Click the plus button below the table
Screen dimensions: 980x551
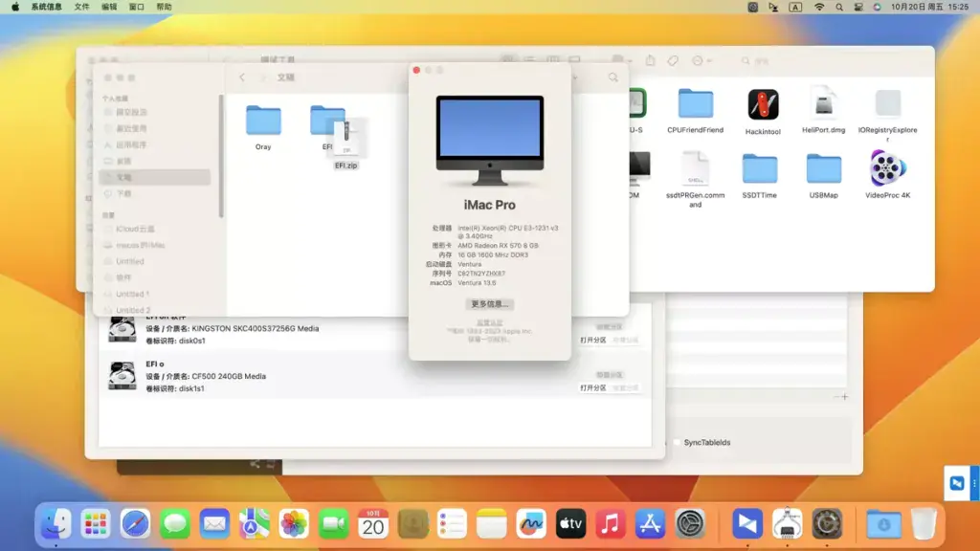pyautogui.click(x=844, y=397)
